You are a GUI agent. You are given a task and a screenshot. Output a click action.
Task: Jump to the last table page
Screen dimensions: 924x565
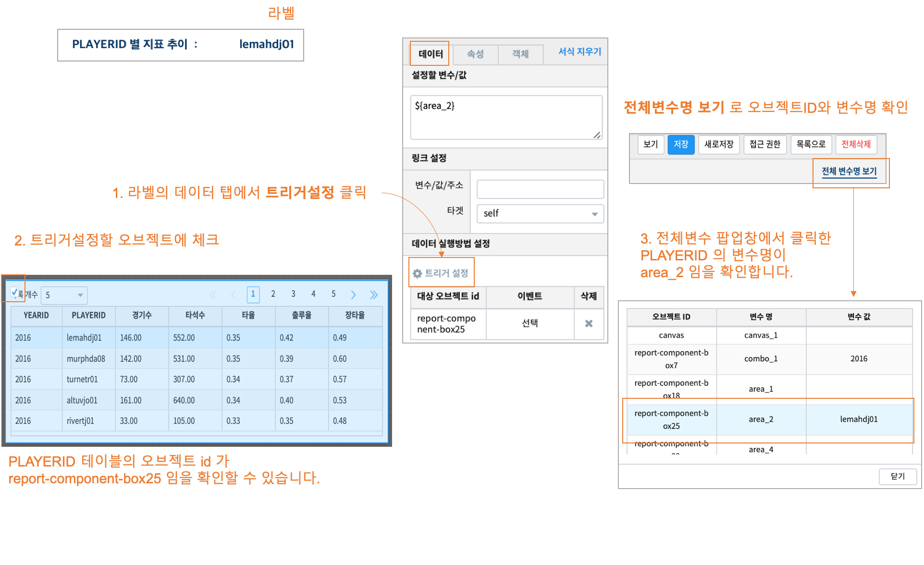(373, 295)
